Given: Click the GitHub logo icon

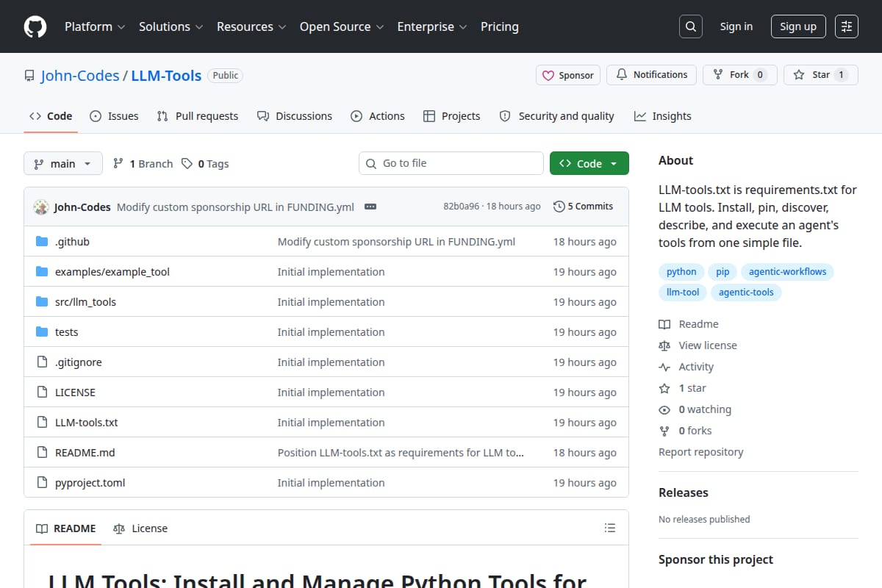Looking at the screenshot, I should pos(35,26).
